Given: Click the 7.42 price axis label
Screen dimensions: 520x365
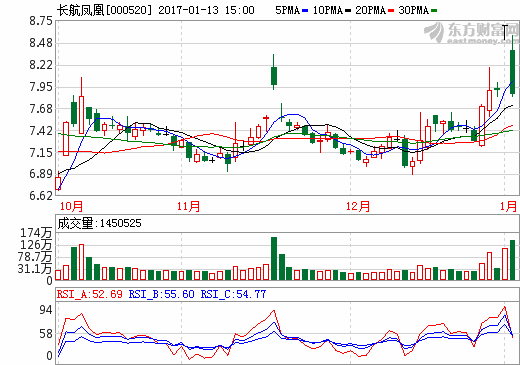Looking at the screenshot, I should 41,131.
